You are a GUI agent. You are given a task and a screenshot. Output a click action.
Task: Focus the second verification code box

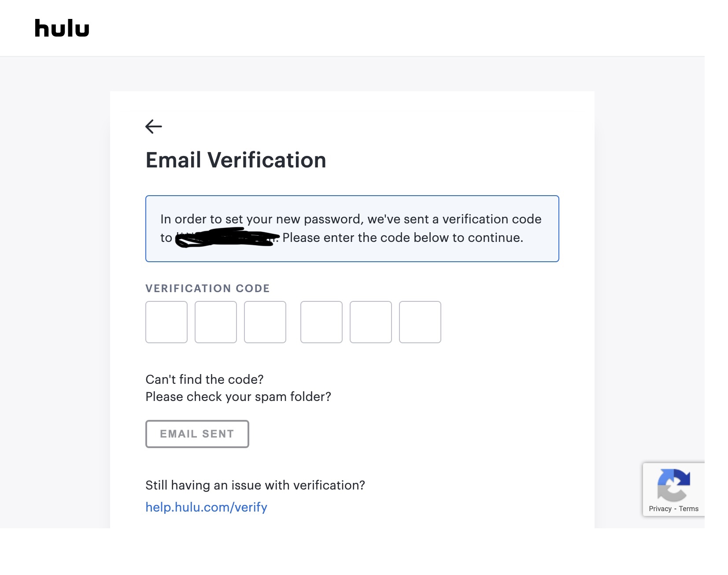[216, 322]
